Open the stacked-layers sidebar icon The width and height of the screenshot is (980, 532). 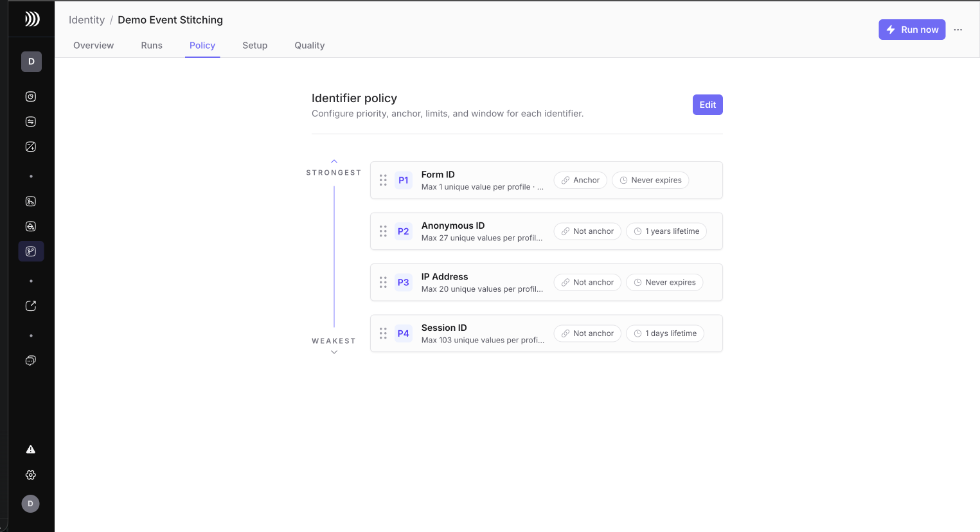click(x=31, y=226)
